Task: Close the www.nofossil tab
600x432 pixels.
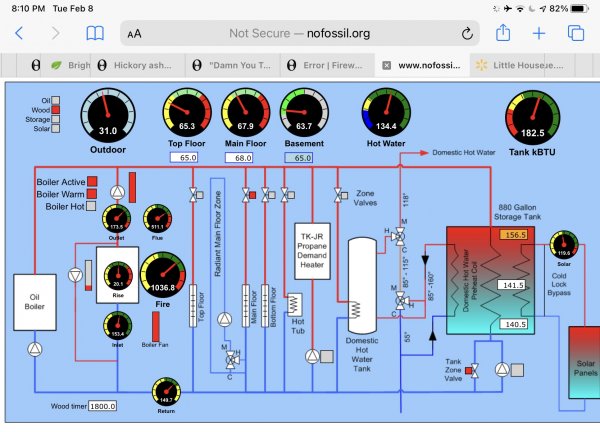Action: coord(387,65)
